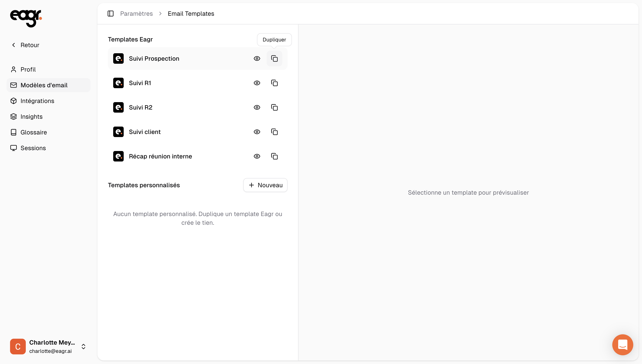Viewport: 642px width, 364px height.
Task: Click duplicate icon for Suivi R2
Action: [274, 108]
